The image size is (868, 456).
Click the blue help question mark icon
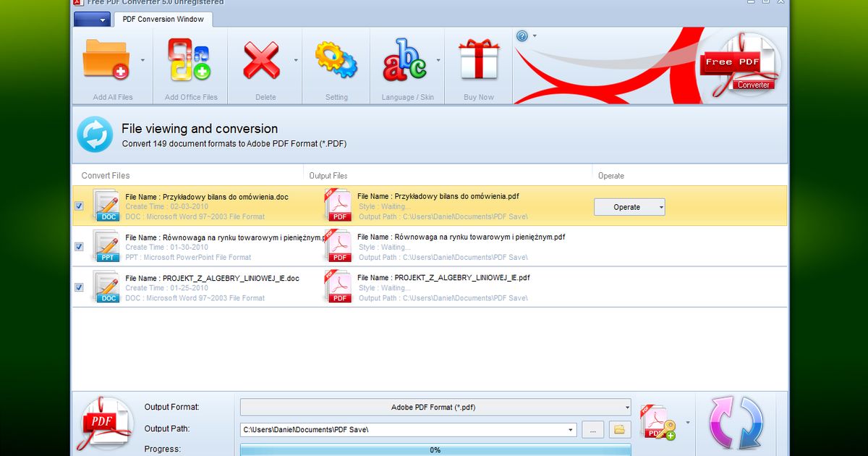[x=522, y=35]
